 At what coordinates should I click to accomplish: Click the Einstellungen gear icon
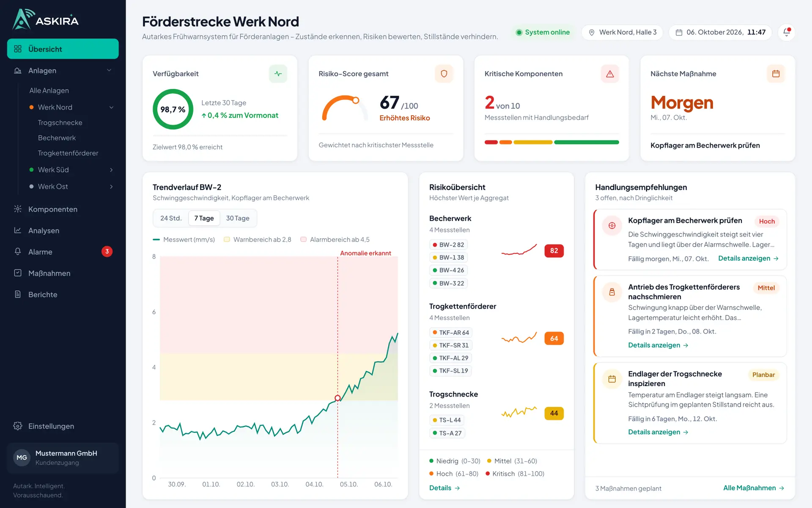pyautogui.click(x=18, y=426)
